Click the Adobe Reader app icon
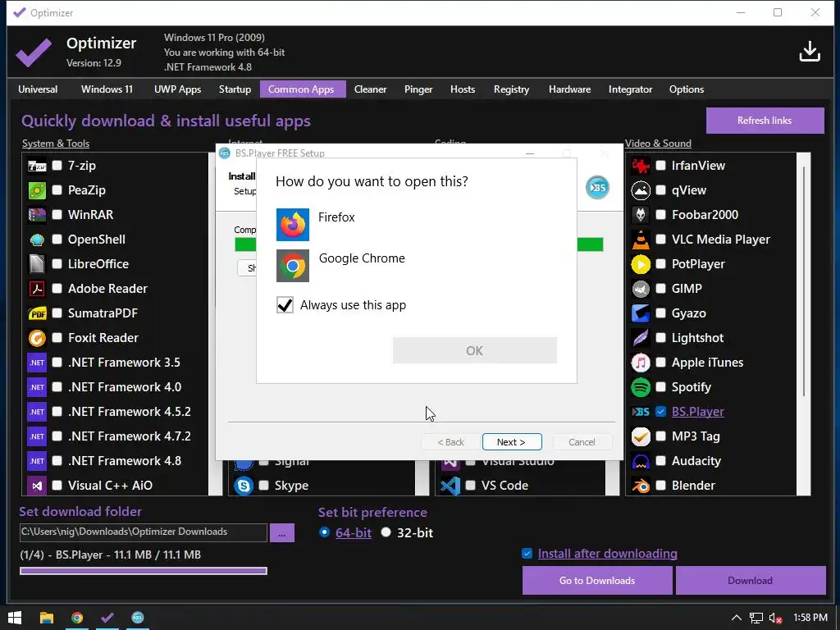This screenshot has height=630, width=840. [37, 289]
